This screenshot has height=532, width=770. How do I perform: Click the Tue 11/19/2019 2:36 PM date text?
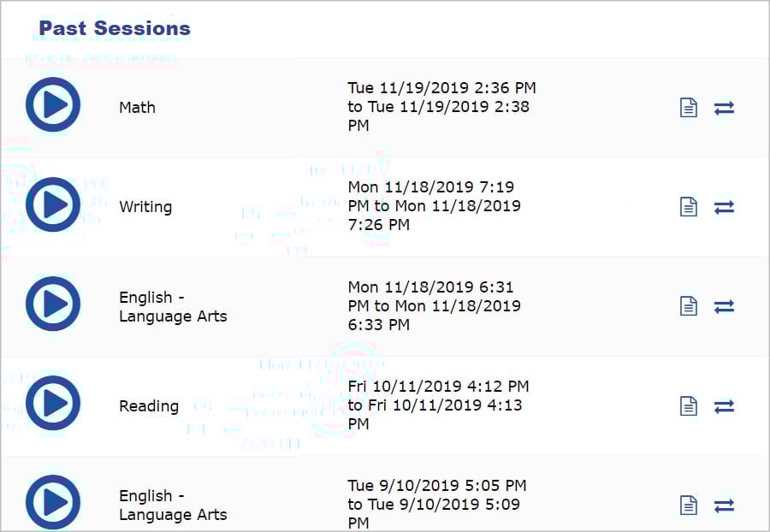(x=441, y=88)
